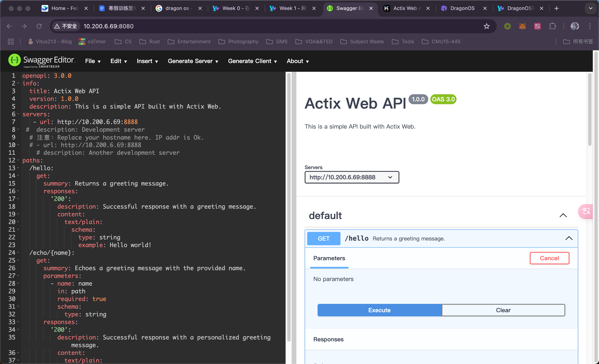Open the Edit menu
This screenshot has width=599, height=364.
(119, 61)
